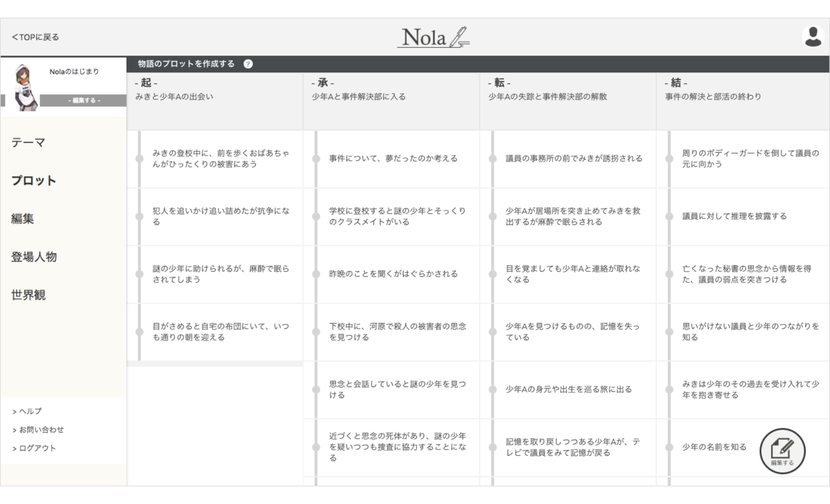The width and height of the screenshot is (830, 504).
Task: Select the card 少年Aを見つけるものの、記憶を失っている
Action: tap(568, 332)
